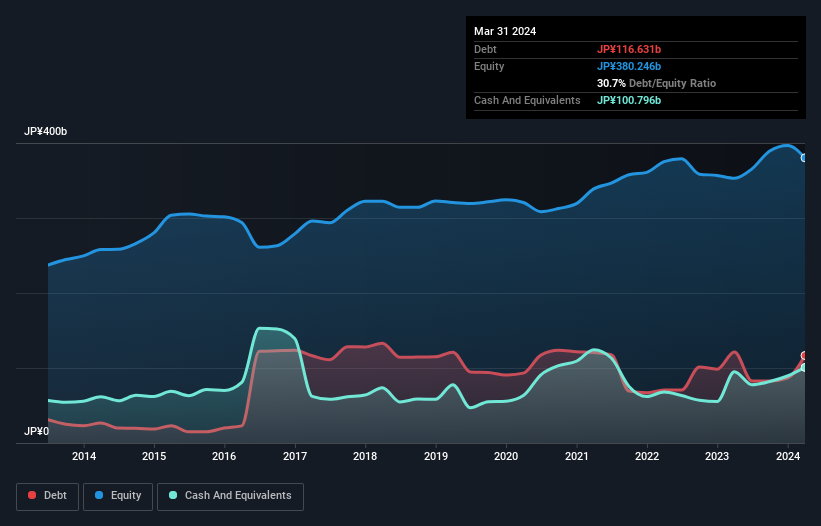Click the JP¥400b y-axis label
The height and width of the screenshot is (526, 821).
[46, 131]
